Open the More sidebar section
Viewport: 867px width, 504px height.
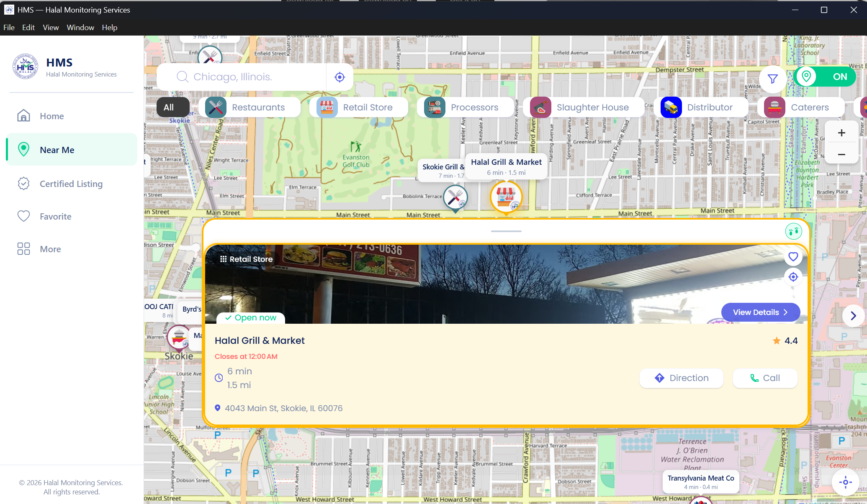[x=71, y=249]
